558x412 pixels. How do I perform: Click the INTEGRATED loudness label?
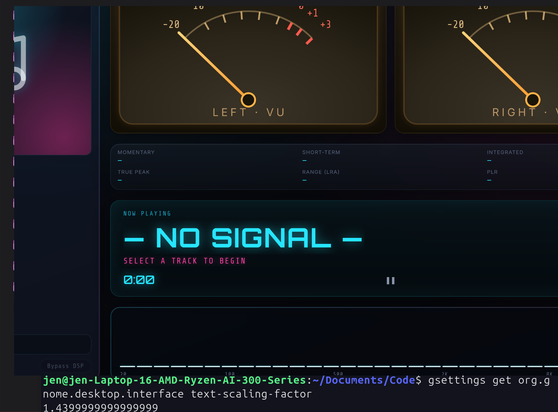point(505,152)
